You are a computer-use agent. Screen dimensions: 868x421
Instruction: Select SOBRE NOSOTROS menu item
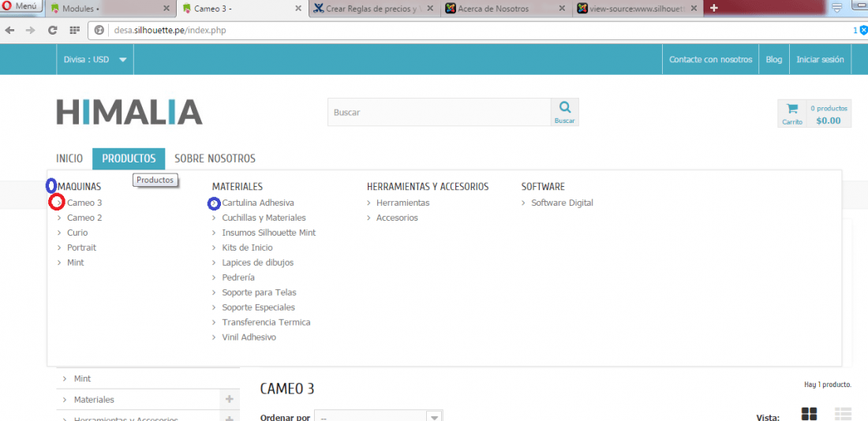(x=215, y=158)
